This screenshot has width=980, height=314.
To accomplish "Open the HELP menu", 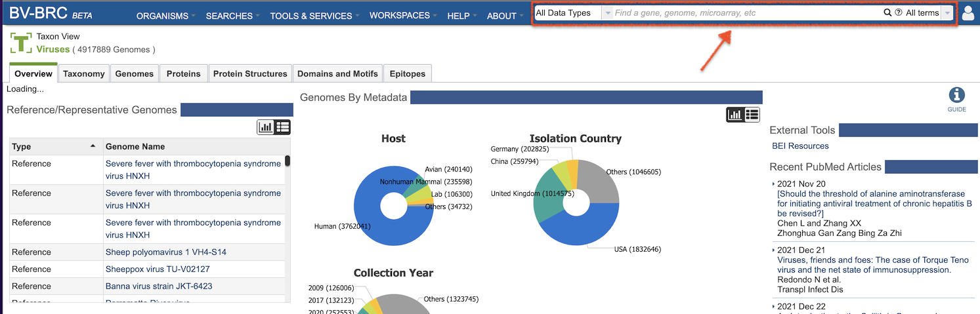I will 462,16.
